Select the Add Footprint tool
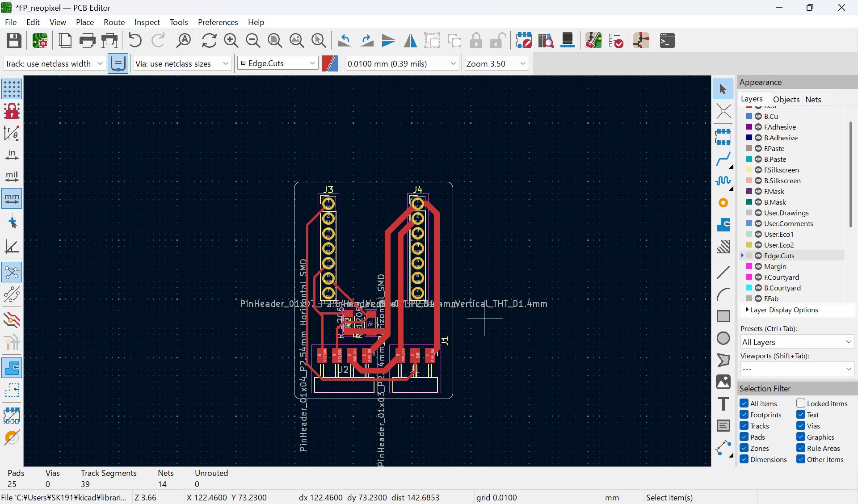This screenshot has width=858, height=504. tap(723, 137)
